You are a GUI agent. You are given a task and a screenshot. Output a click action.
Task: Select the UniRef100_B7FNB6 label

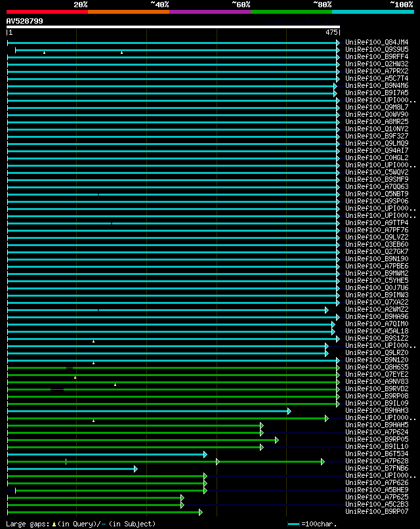pos(377,468)
